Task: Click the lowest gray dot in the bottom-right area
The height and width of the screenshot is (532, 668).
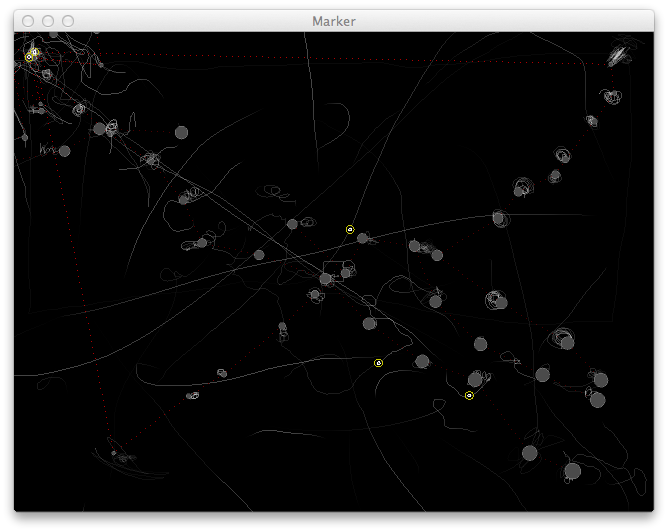Action: 572,471
